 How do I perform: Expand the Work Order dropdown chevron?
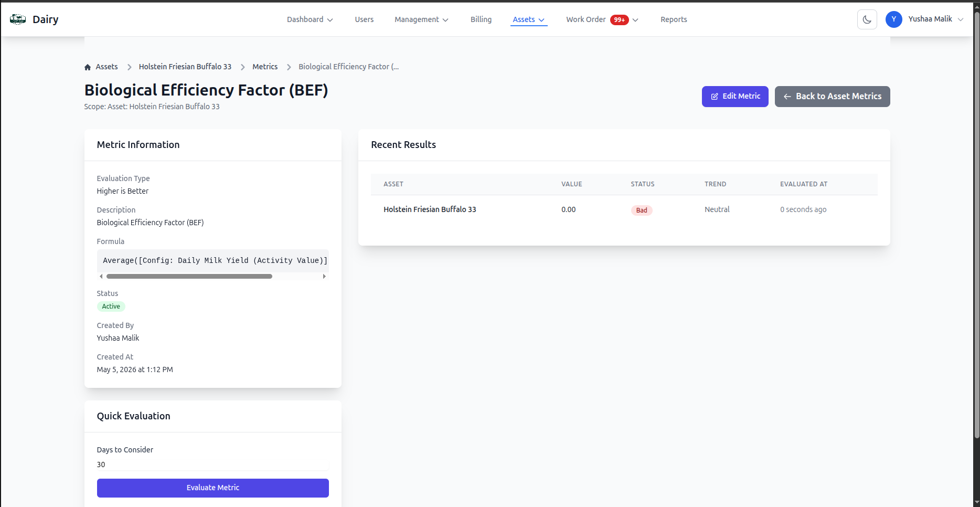pyautogui.click(x=635, y=20)
